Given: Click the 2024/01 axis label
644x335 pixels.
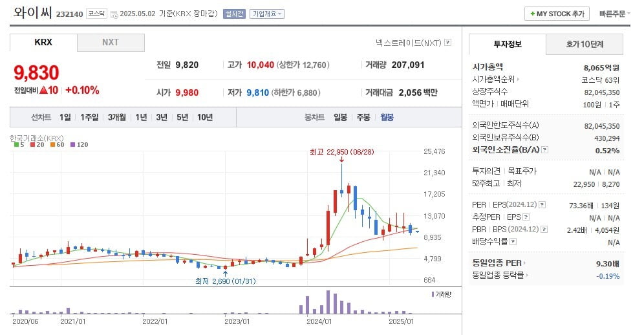Looking at the screenshot, I should tap(319, 321).
